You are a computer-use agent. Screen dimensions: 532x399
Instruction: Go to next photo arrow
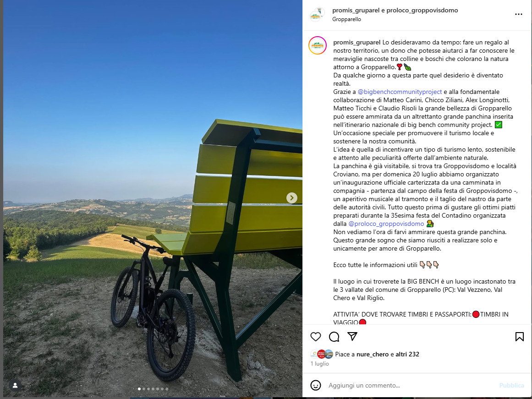click(292, 198)
